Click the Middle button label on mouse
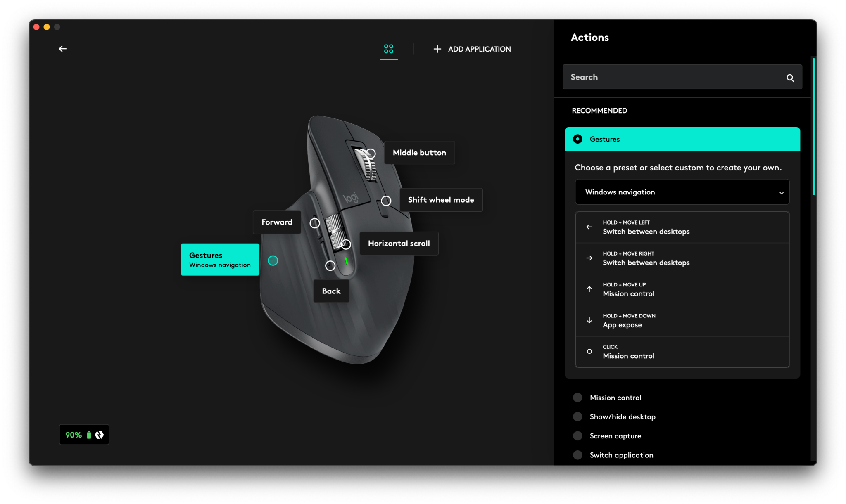The image size is (846, 504). pyautogui.click(x=418, y=152)
